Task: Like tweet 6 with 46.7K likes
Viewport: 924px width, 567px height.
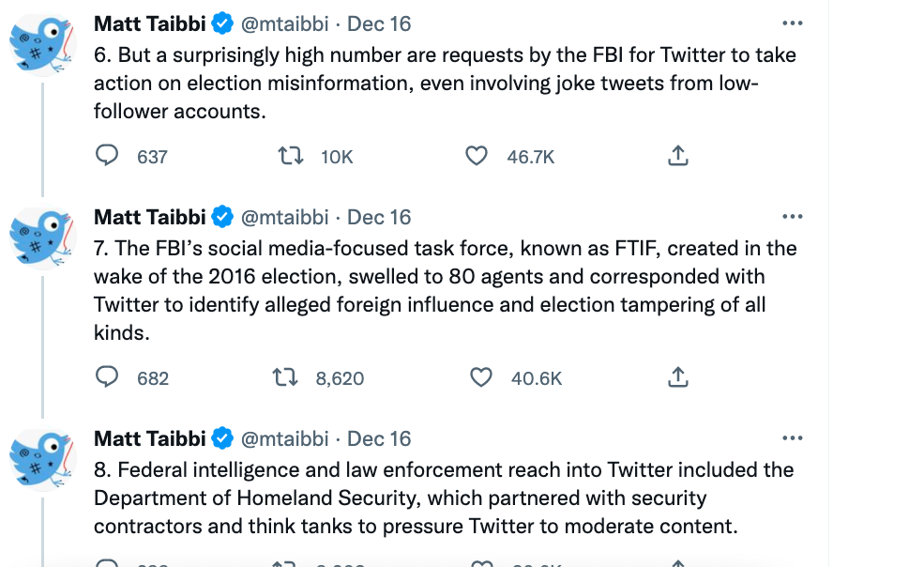Action: [x=477, y=156]
